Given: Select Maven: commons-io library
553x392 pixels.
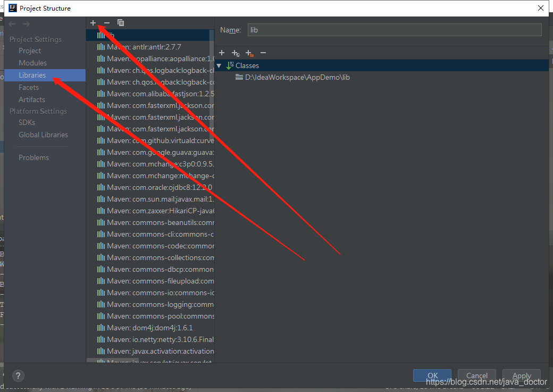Looking at the screenshot, I should click(150, 293).
